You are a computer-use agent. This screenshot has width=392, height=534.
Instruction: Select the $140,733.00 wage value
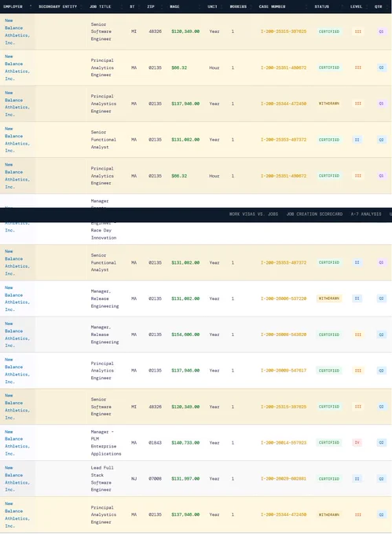185,443
